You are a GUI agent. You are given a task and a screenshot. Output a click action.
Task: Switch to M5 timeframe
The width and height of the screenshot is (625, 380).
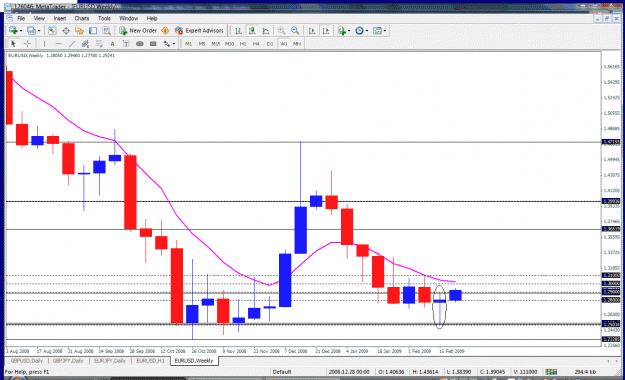coord(202,44)
